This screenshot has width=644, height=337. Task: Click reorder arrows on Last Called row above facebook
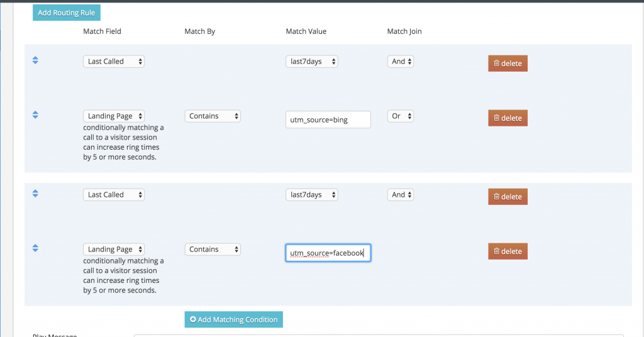point(35,194)
